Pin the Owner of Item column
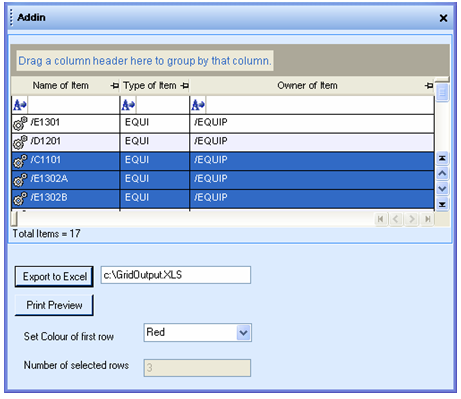 coord(429,86)
